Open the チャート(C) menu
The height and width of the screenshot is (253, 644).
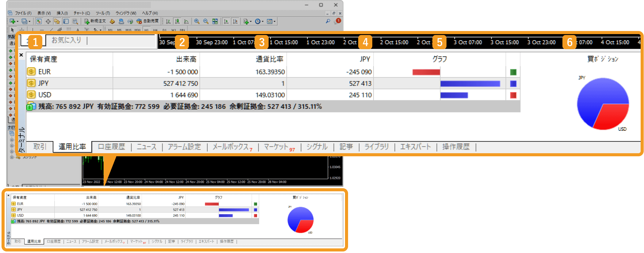(x=82, y=13)
